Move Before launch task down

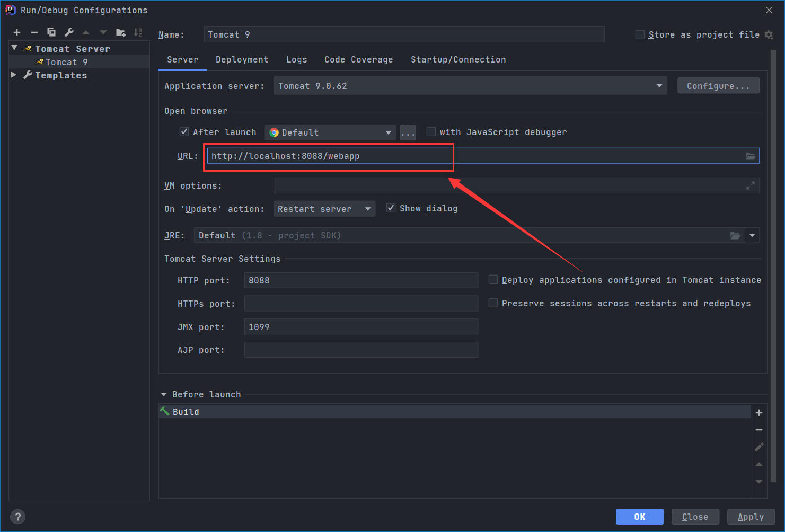(x=759, y=482)
